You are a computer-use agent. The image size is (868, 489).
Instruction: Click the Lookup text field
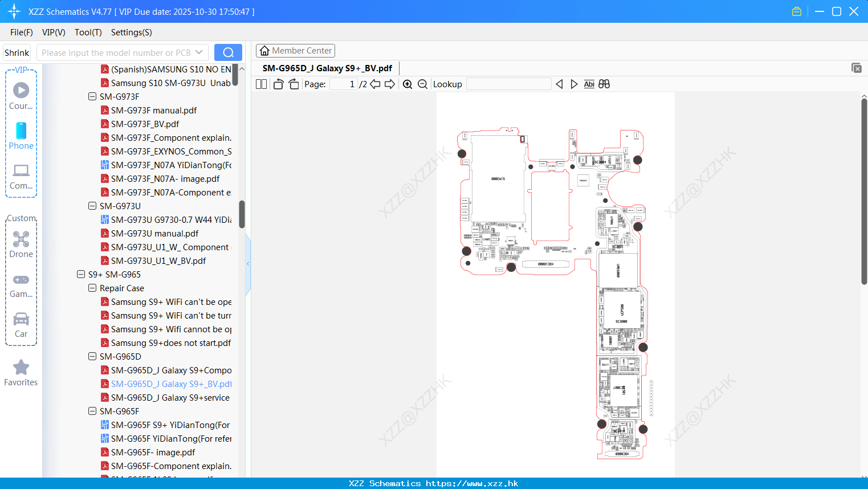click(x=508, y=84)
